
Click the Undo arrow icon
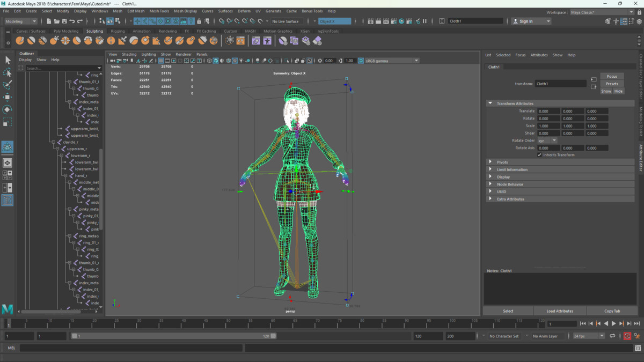pos(72,21)
